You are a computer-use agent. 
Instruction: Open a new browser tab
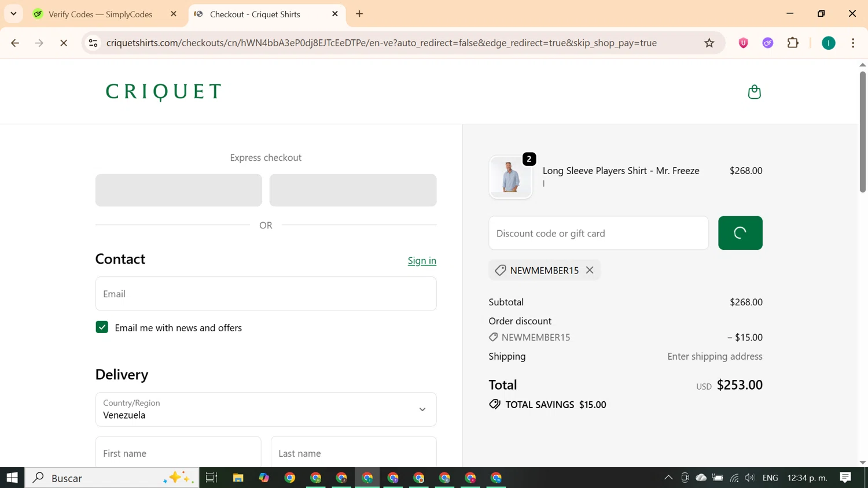(x=359, y=14)
